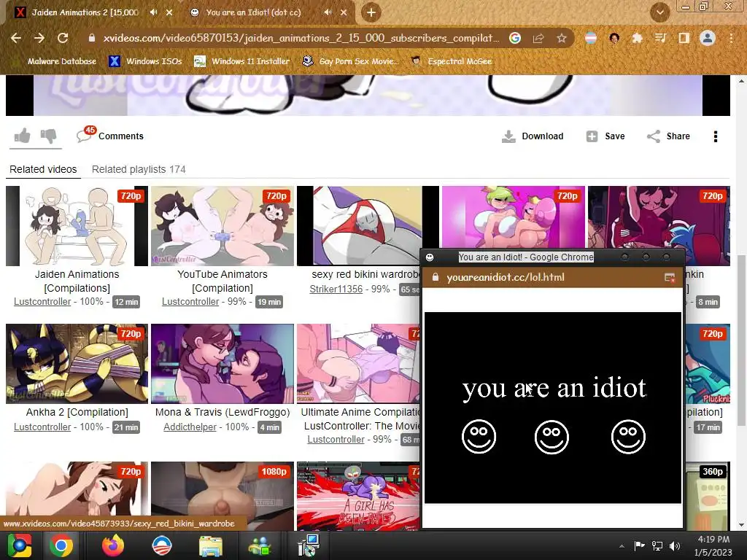This screenshot has height=560, width=747.
Task: Open the media controls toolbar icon
Action: (x=660, y=38)
